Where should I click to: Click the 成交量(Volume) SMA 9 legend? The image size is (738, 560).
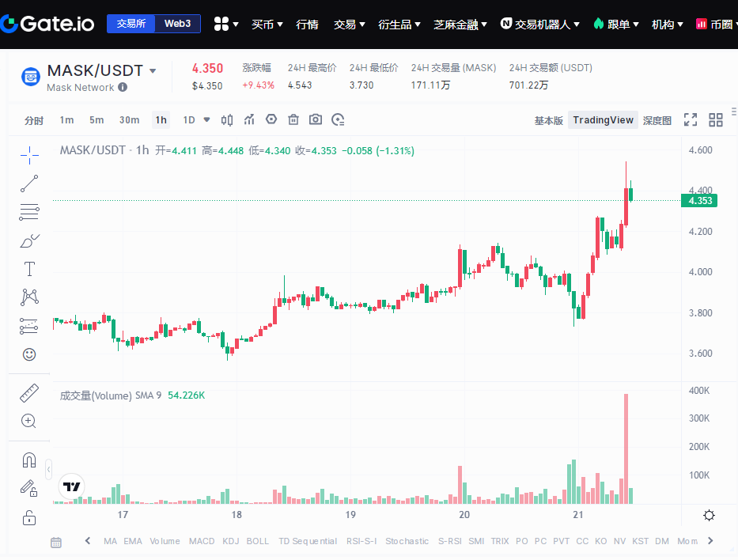(x=110, y=395)
